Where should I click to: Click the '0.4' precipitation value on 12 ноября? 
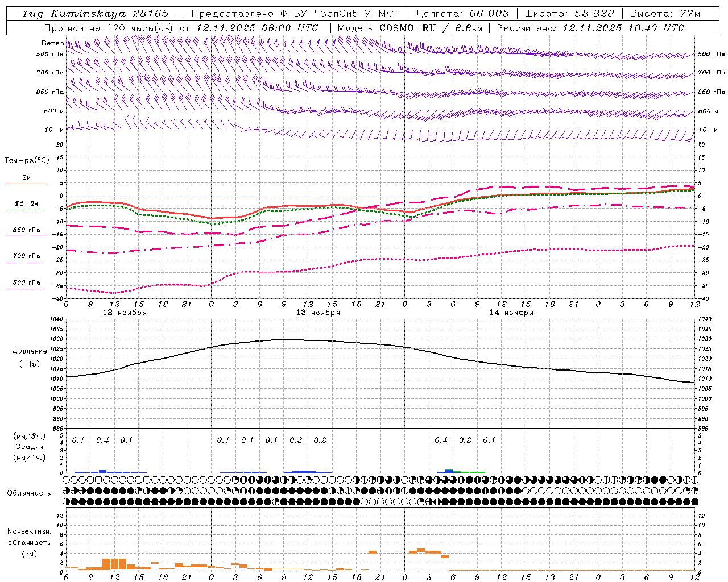[x=102, y=440]
